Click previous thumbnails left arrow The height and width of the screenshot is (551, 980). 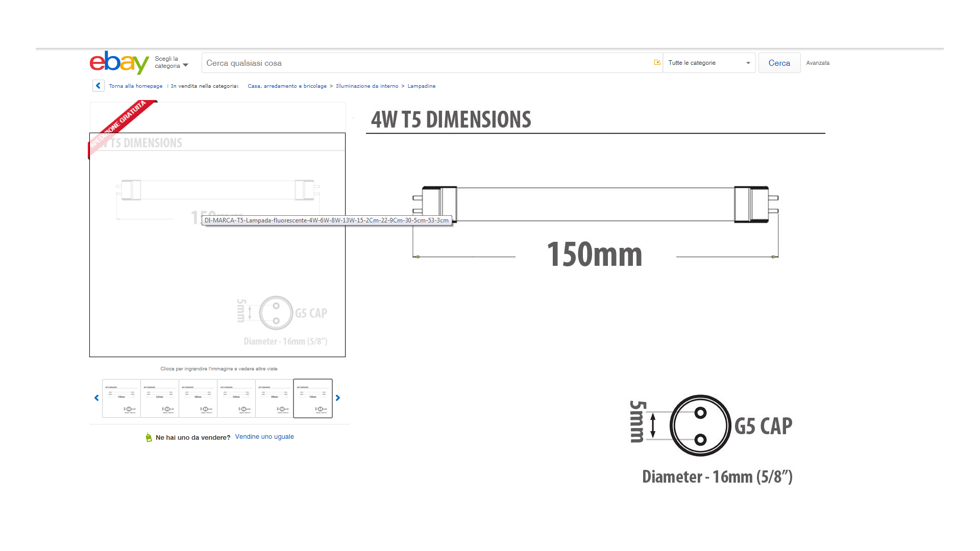coord(96,398)
